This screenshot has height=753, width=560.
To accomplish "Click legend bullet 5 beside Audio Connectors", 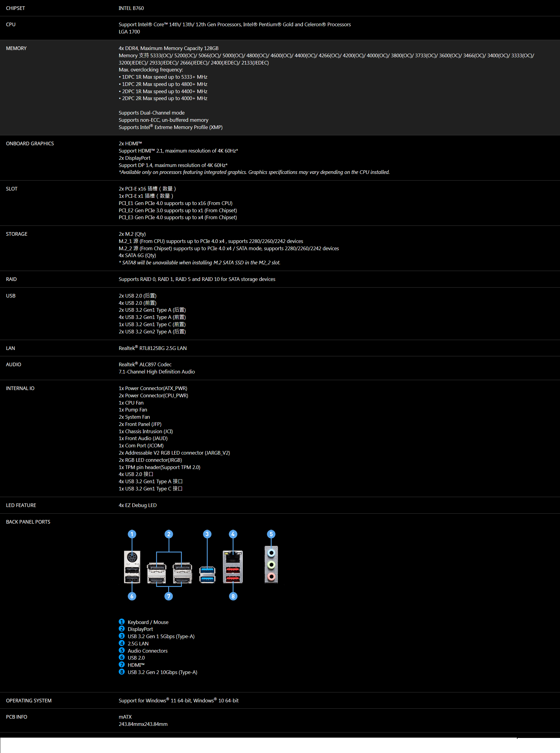I will (x=122, y=650).
